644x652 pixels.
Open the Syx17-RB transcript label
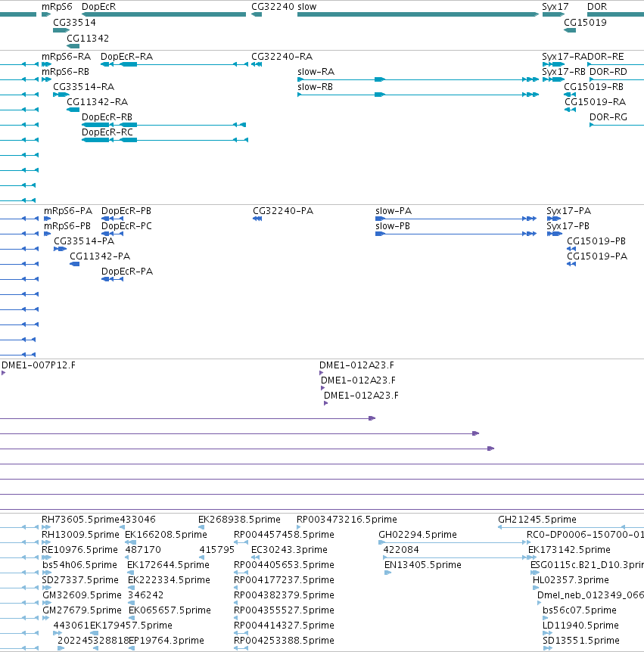pos(564,72)
